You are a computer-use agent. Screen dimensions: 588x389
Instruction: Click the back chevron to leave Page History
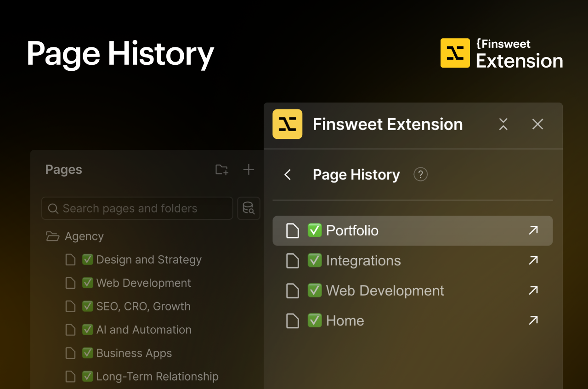[x=287, y=175]
